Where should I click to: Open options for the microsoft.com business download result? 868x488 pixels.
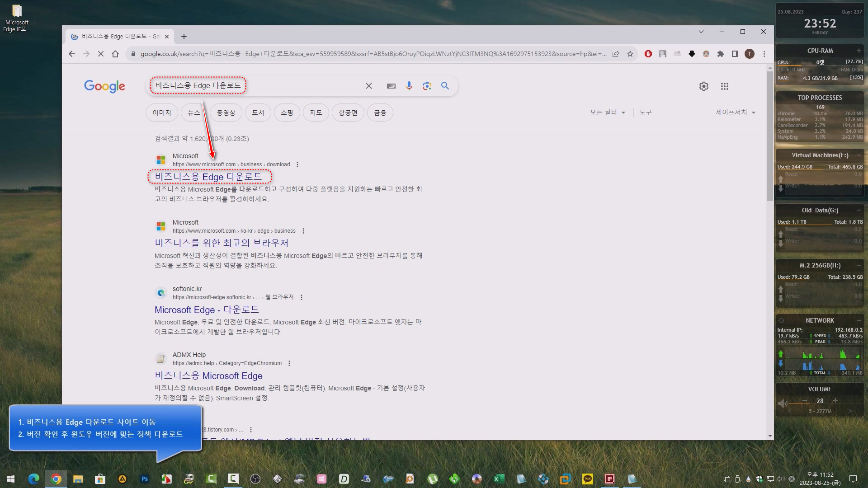[x=297, y=164]
